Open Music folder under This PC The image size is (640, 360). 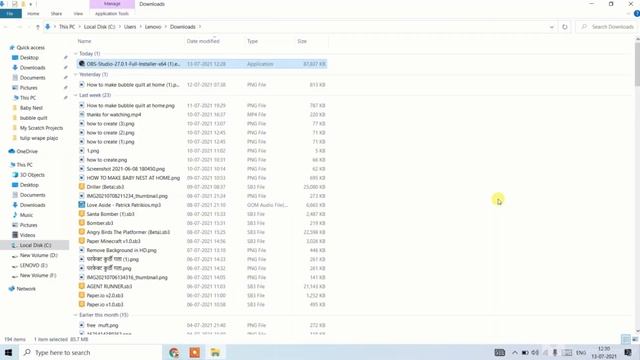[26, 215]
